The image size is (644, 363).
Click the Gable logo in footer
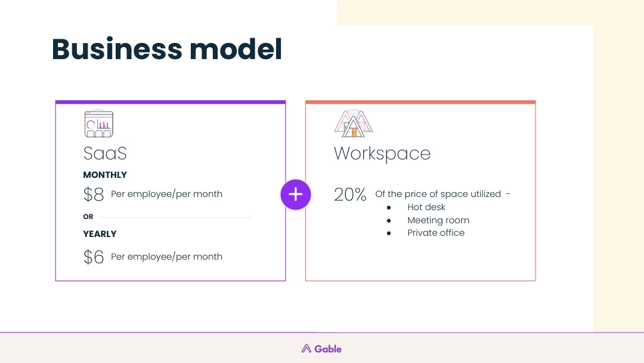[322, 349]
